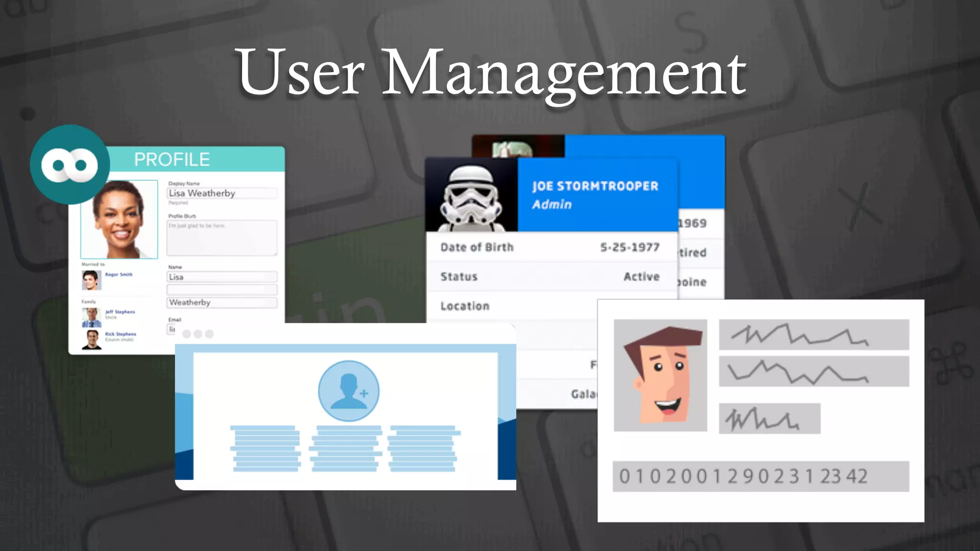980x551 pixels.
Task: Select the Active status value
Action: (642, 277)
